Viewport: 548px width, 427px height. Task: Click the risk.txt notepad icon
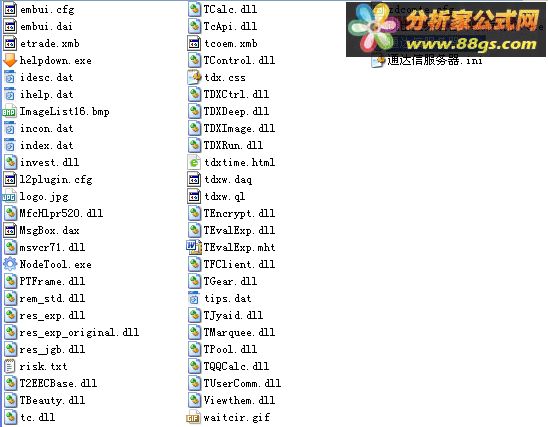coord(10,366)
